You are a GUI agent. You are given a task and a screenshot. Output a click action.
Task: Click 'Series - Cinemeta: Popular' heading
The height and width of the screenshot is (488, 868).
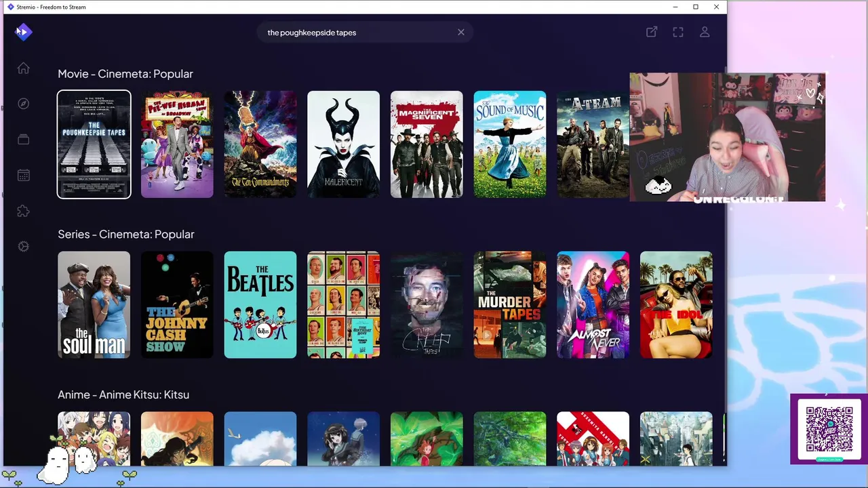coord(126,235)
